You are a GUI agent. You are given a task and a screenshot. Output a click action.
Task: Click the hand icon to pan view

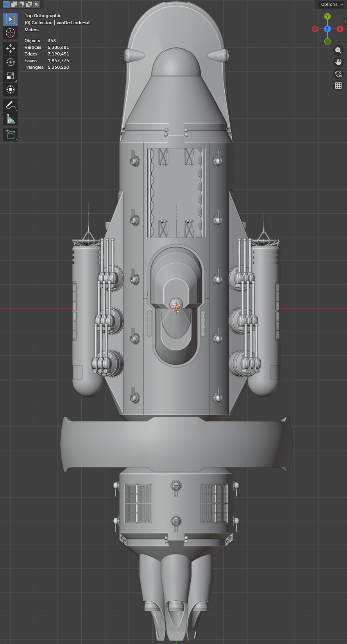click(338, 62)
